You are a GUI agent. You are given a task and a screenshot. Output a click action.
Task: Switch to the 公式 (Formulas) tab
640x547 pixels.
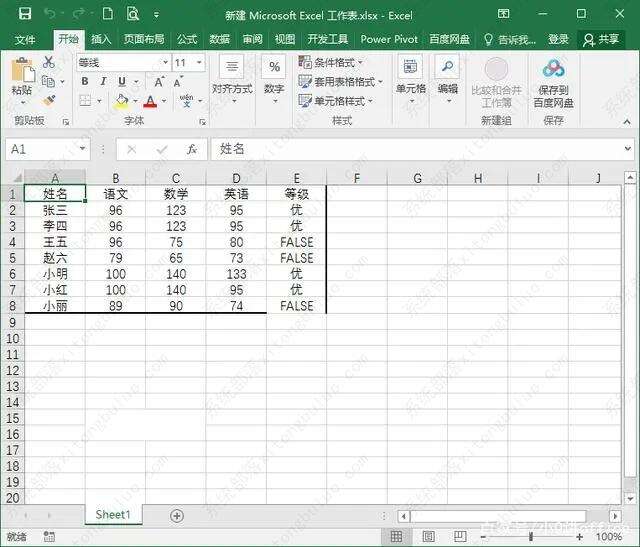pyautogui.click(x=187, y=39)
